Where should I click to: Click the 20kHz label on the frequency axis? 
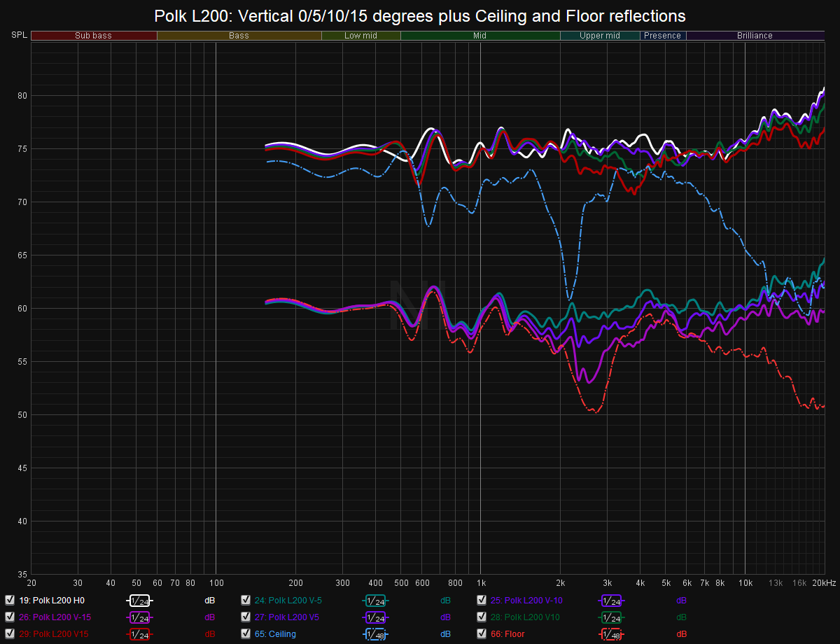[825, 582]
